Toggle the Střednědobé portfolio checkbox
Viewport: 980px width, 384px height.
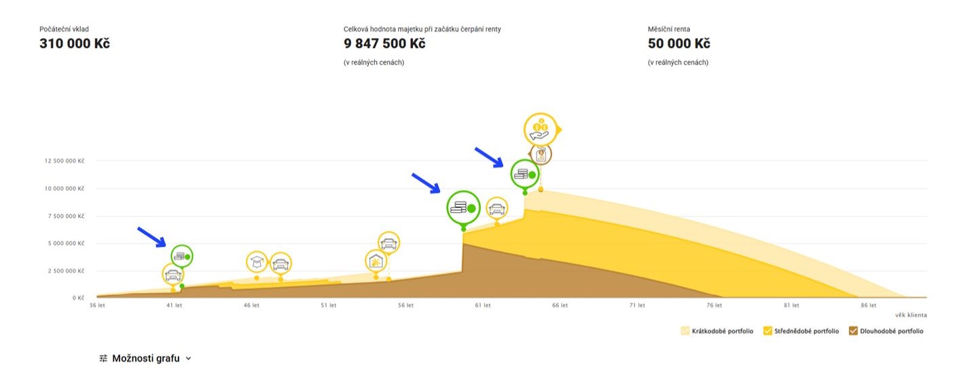pyautogui.click(x=768, y=331)
